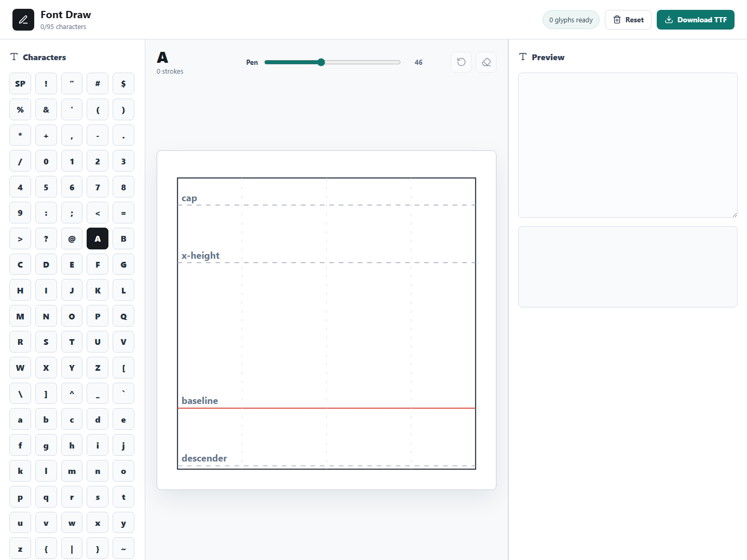747x560 pixels.
Task: Select the digit 5 character
Action: [x=46, y=187]
